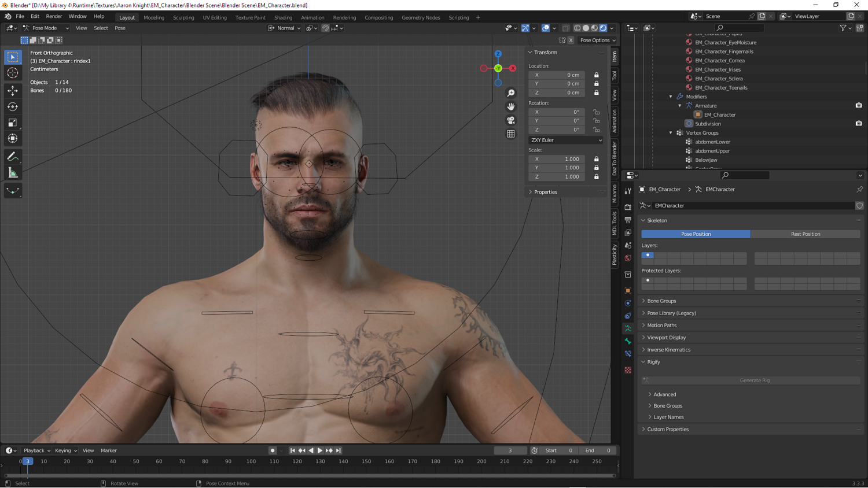Collapse the Vertex Groups tree in outliner
The image size is (868, 488).
(671, 133)
